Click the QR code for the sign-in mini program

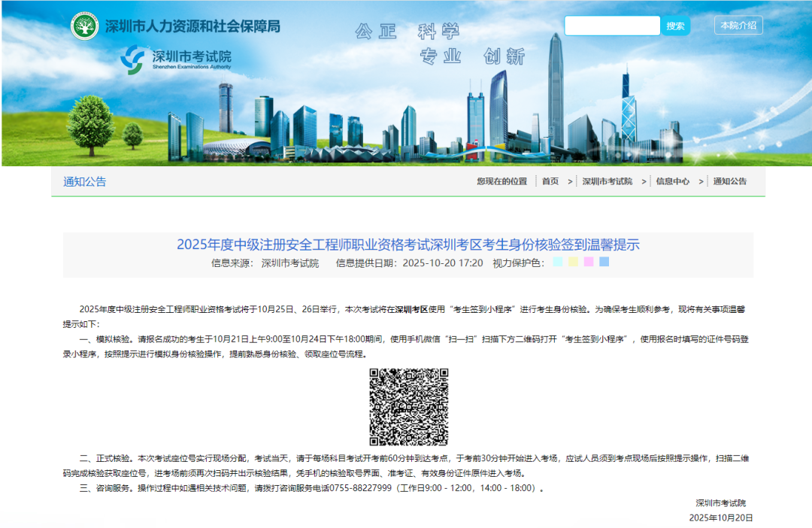pos(408,407)
